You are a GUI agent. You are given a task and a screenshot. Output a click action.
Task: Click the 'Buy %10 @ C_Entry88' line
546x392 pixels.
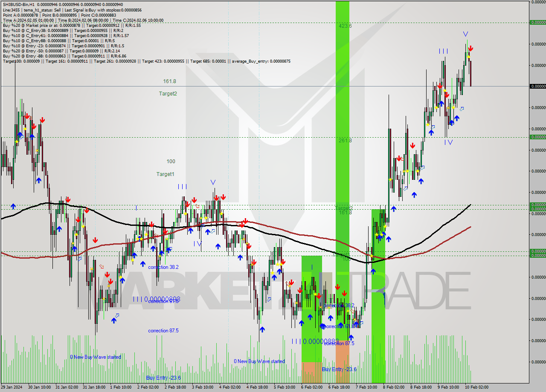(58, 40)
